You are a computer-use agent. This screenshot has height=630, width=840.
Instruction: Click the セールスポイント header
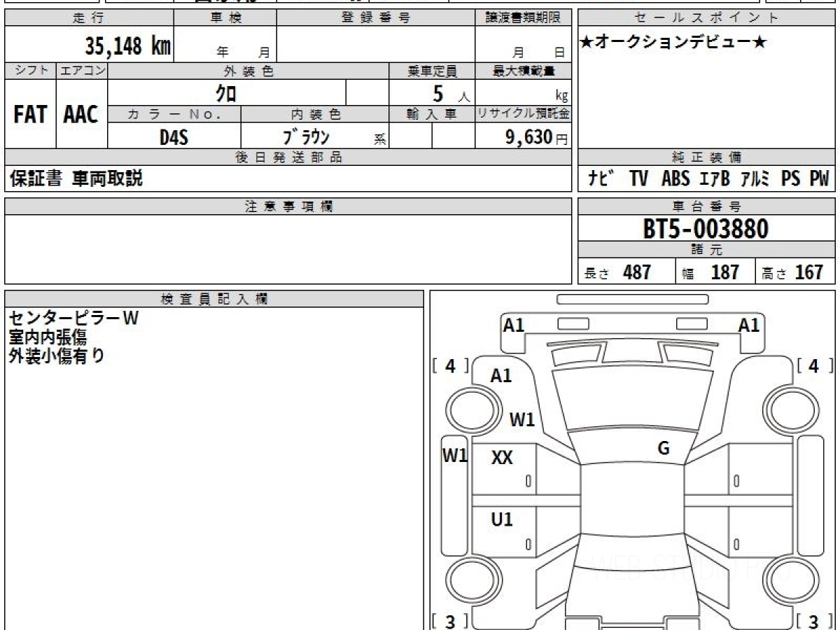point(707,18)
